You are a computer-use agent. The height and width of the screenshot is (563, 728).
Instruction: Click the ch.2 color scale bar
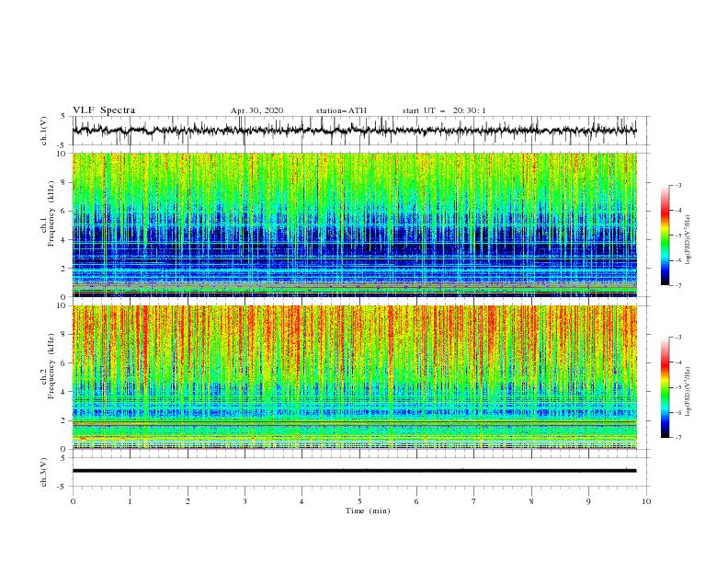pos(665,387)
